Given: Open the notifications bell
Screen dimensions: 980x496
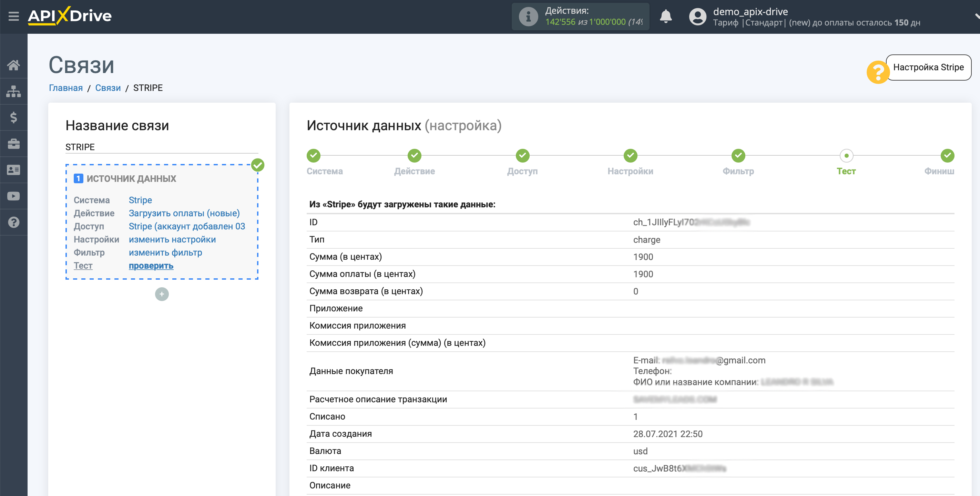Looking at the screenshot, I should pyautogui.click(x=666, y=16).
